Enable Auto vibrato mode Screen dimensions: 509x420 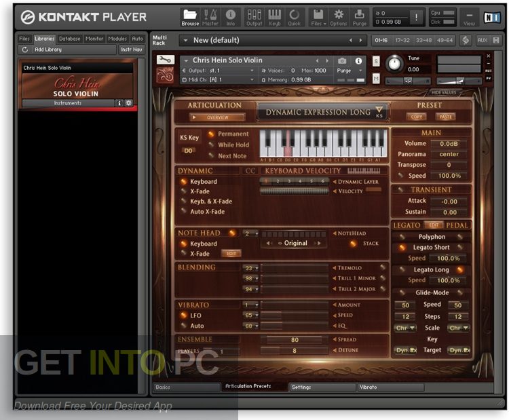[183, 326]
